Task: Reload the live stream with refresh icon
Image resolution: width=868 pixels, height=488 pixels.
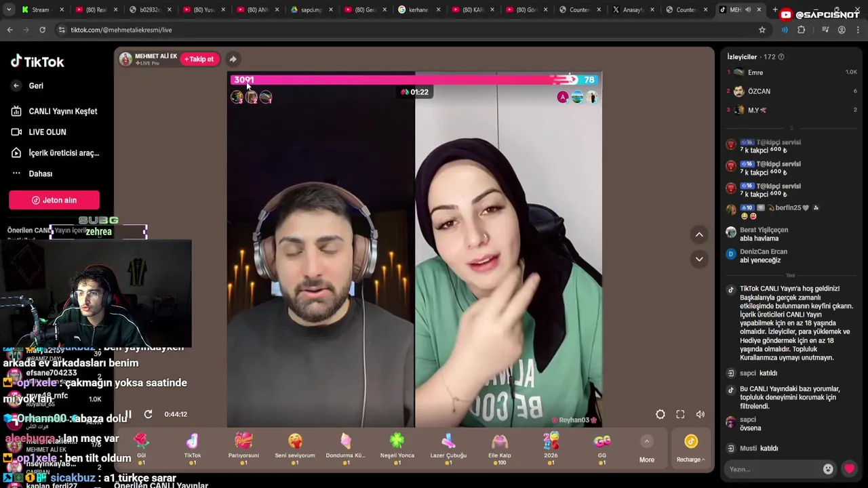Action: (x=148, y=414)
